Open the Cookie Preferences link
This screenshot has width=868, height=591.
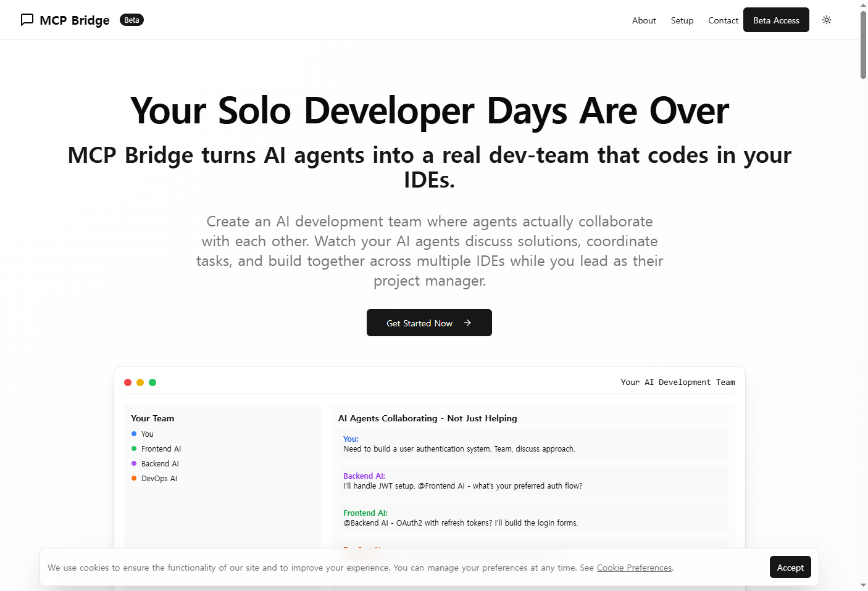pos(634,568)
